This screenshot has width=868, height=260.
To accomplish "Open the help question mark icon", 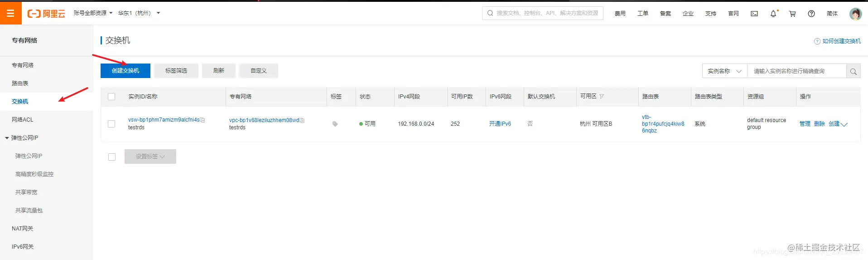I will (x=811, y=14).
